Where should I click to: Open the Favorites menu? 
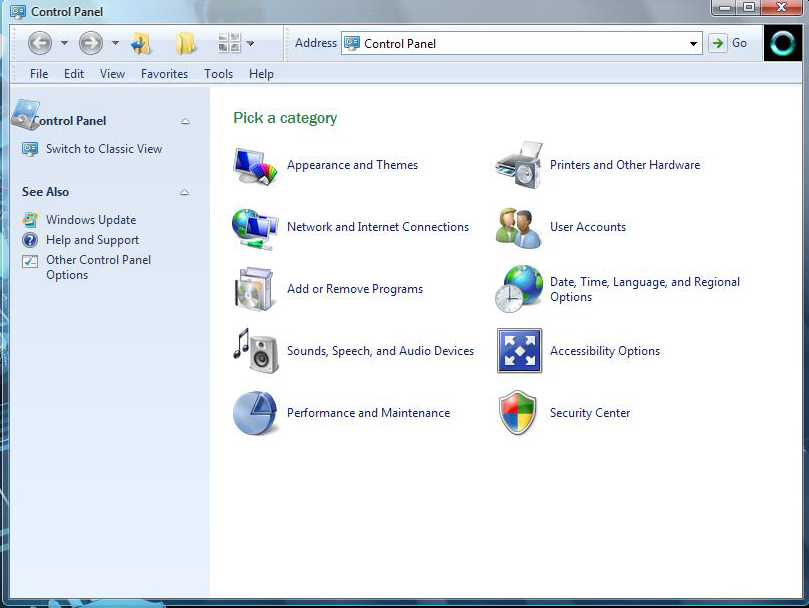click(164, 73)
